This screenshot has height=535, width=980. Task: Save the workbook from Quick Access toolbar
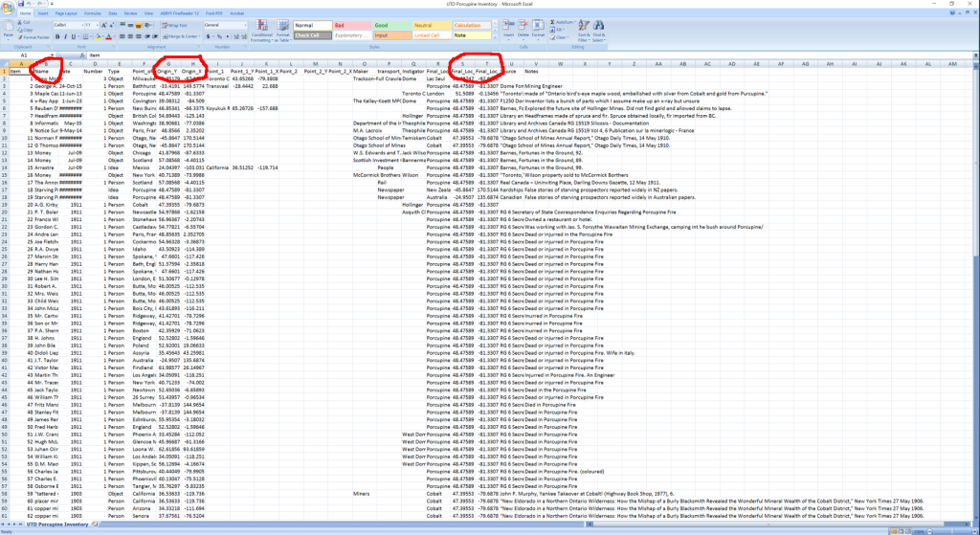21,4
